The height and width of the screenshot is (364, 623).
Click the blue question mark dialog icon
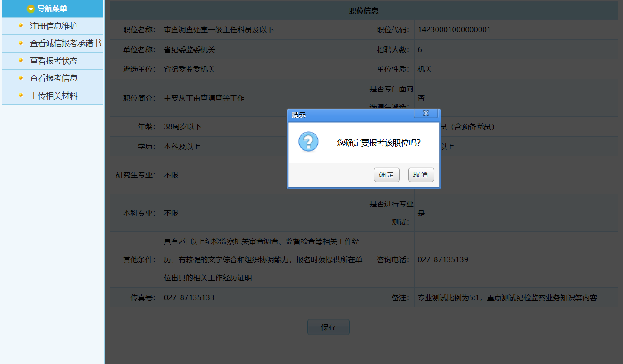(308, 142)
